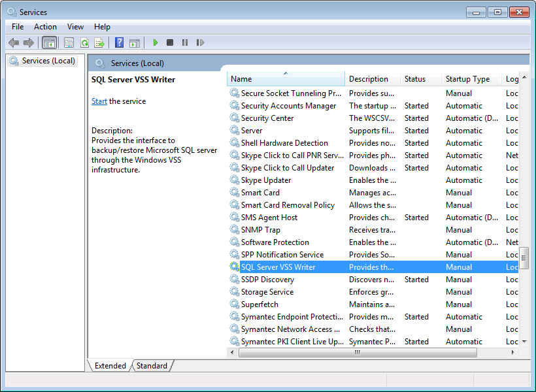Pause the service from the toolbar
The width and height of the screenshot is (536, 392).
(185, 42)
